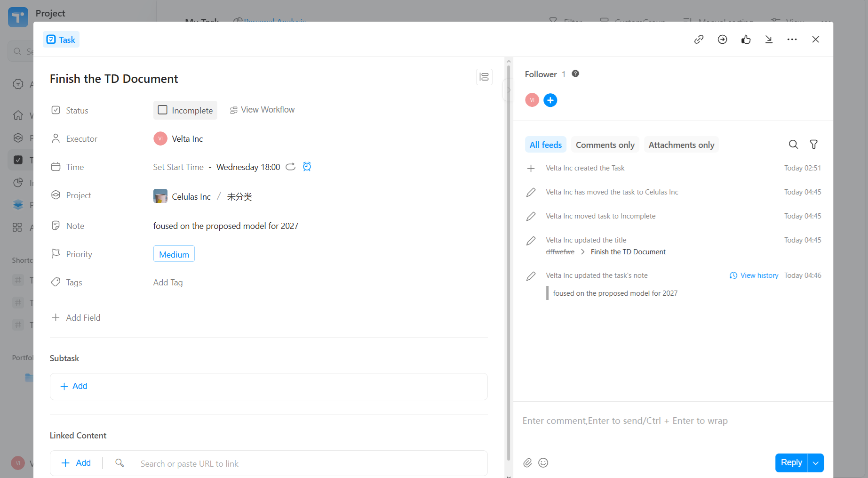Send the comment with Reply button
Screen dimensions: 868x478
click(791, 463)
